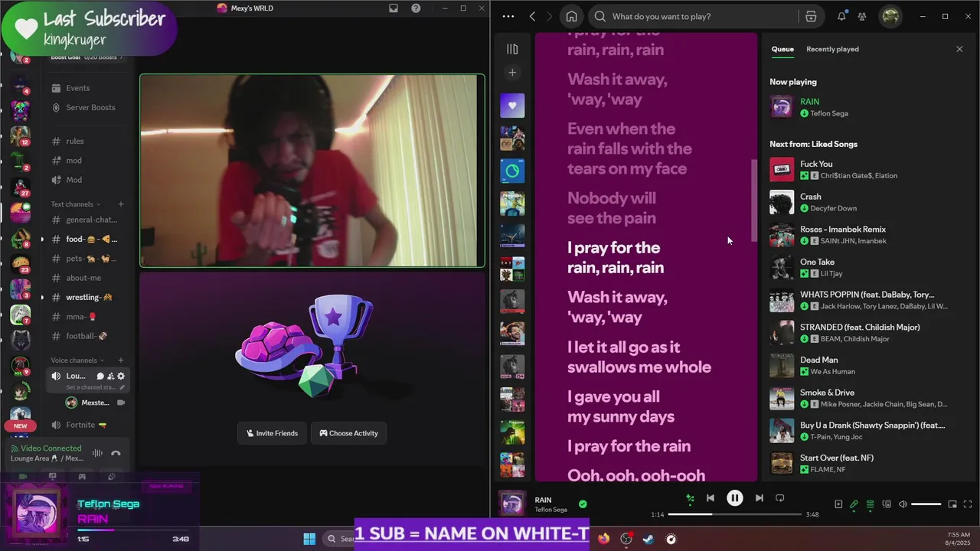Open the rules channel
This screenshot has width=980, height=551.
tap(89, 141)
